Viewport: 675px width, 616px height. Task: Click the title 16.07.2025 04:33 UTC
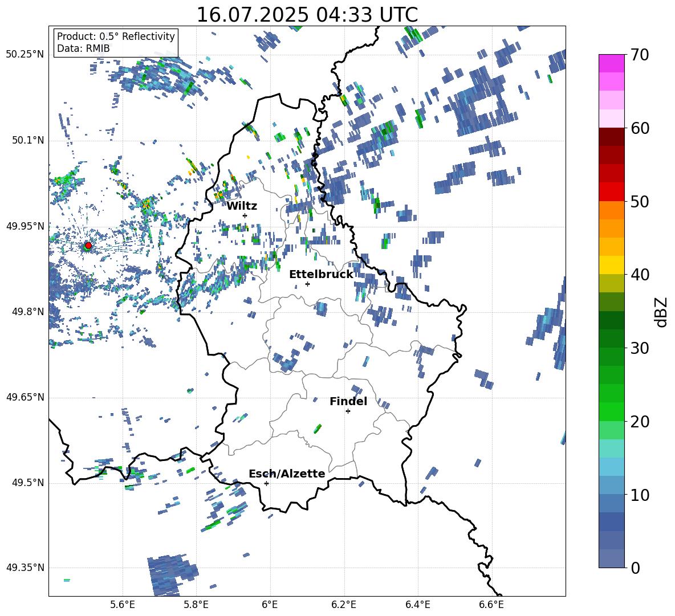point(307,15)
